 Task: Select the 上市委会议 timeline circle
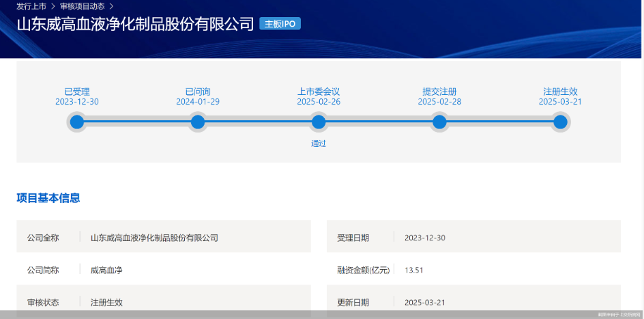tap(319, 122)
